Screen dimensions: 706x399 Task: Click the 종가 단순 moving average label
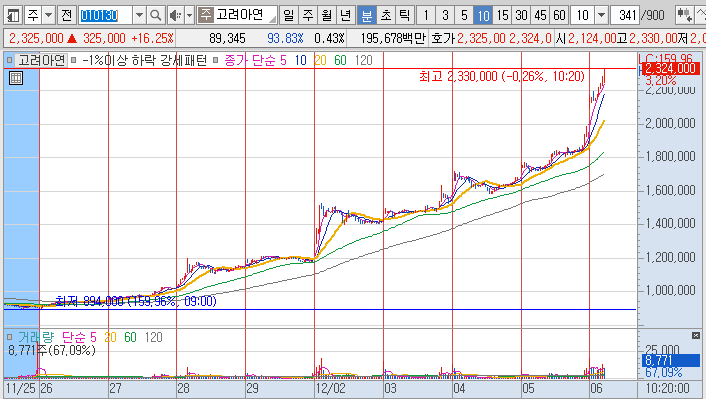[x=249, y=60]
